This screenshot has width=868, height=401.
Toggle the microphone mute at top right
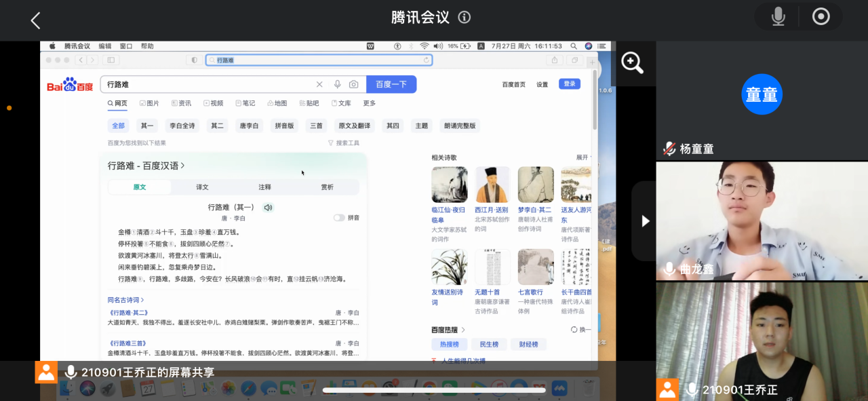[778, 17]
